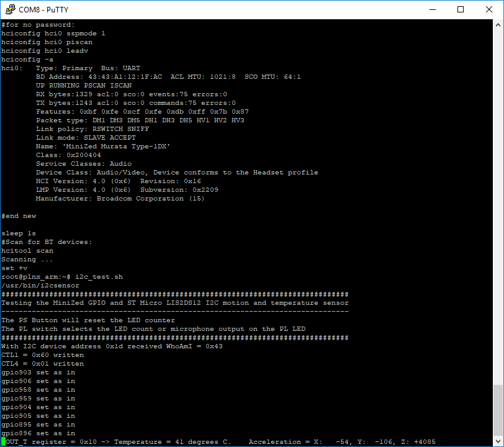Click the '#for no password:' comment line
504x447 pixels.
click(38, 25)
